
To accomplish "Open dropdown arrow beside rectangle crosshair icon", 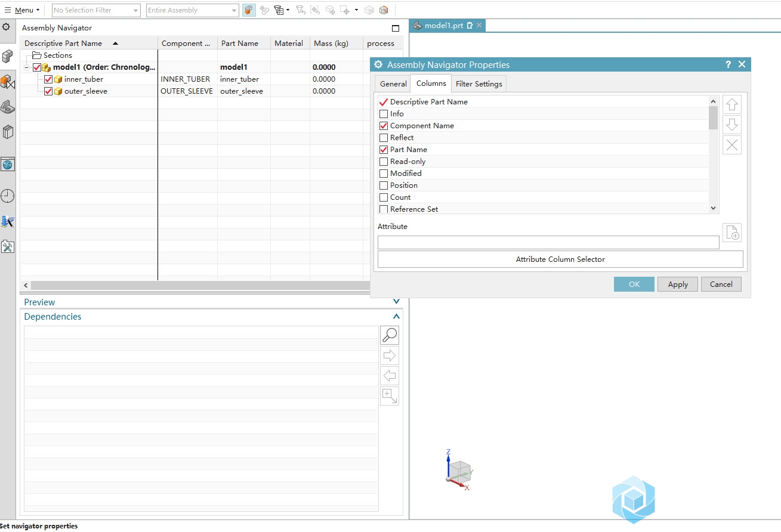I will click(x=356, y=10).
